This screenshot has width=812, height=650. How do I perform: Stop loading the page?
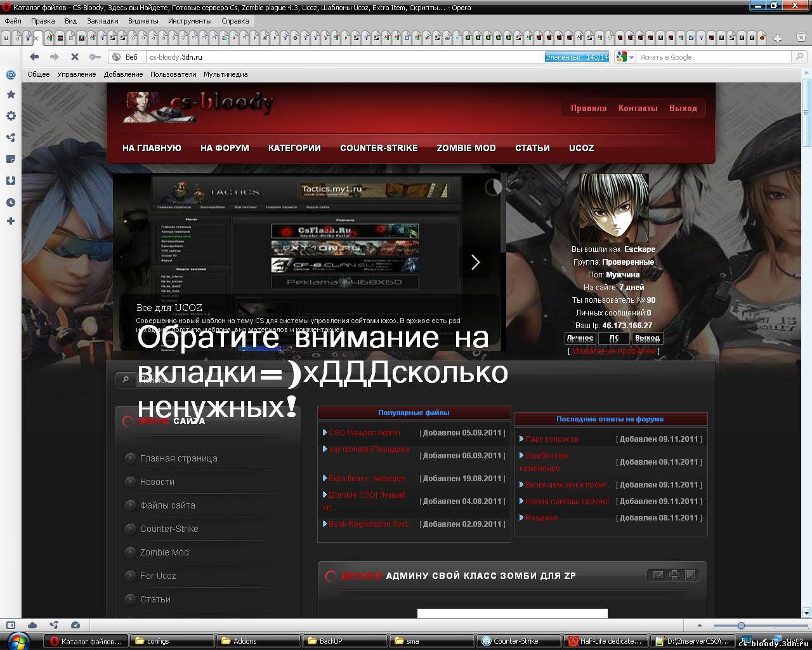[x=74, y=57]
